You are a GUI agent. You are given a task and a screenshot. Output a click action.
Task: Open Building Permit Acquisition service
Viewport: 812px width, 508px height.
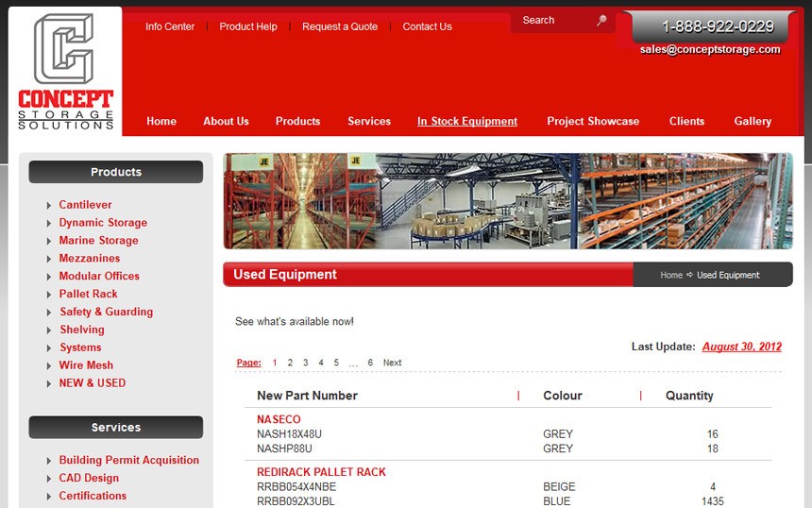point(129,460)
